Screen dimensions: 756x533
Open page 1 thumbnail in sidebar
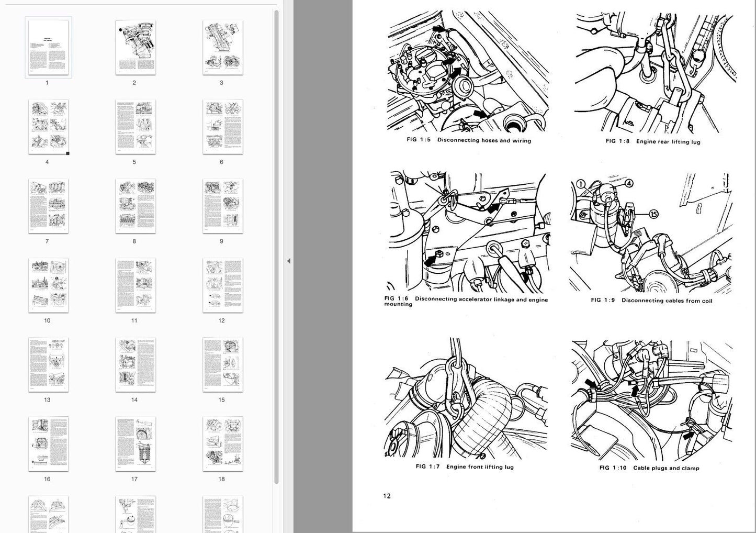click(48, 48)
